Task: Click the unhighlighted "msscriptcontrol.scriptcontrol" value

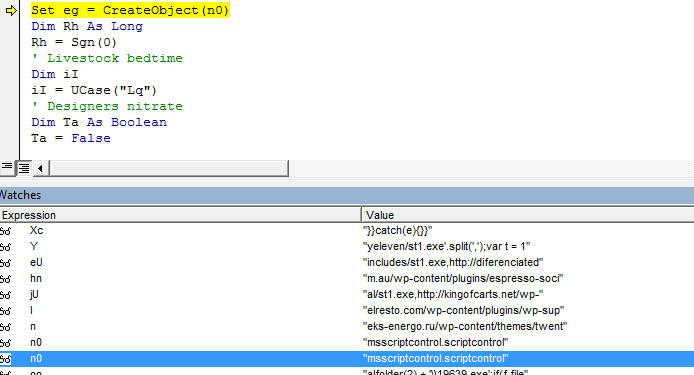Action: pos(436,343)
